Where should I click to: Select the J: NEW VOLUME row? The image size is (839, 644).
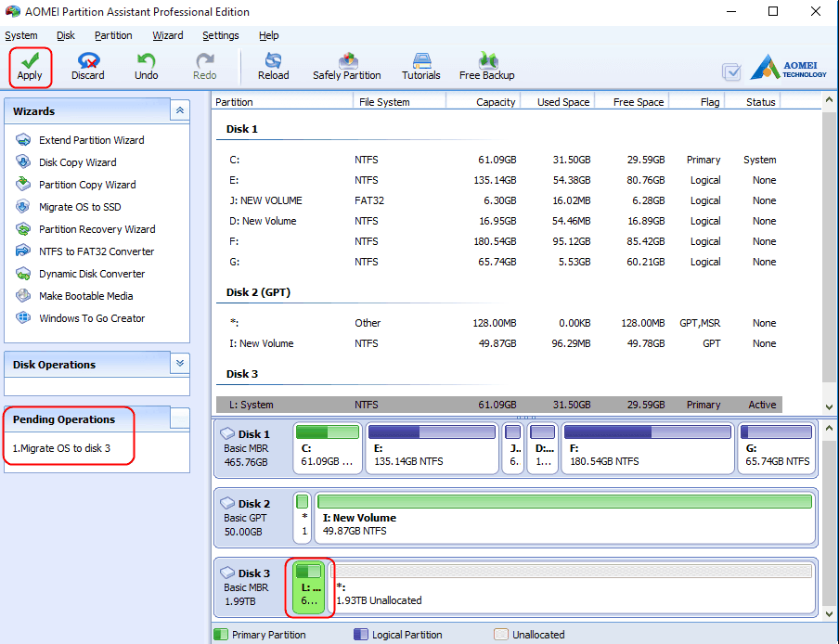(499, 200)
